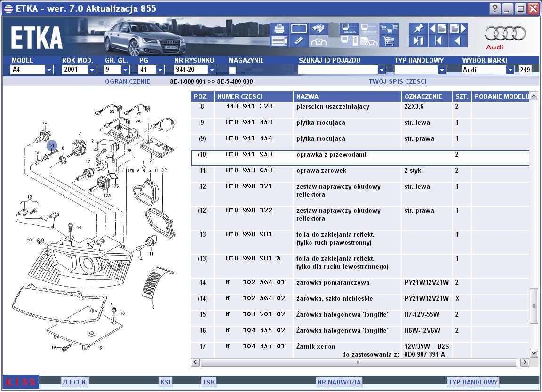Image resolution: width=542 pixels, height=392 pixels.
Task: Click TSK in the bottom bar
Action: [x=208, y=382]
